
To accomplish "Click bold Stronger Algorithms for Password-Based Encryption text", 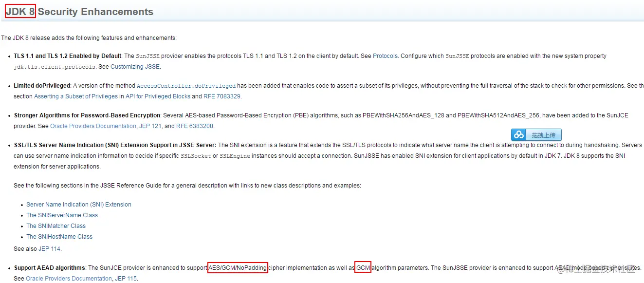I will [87, 115].
